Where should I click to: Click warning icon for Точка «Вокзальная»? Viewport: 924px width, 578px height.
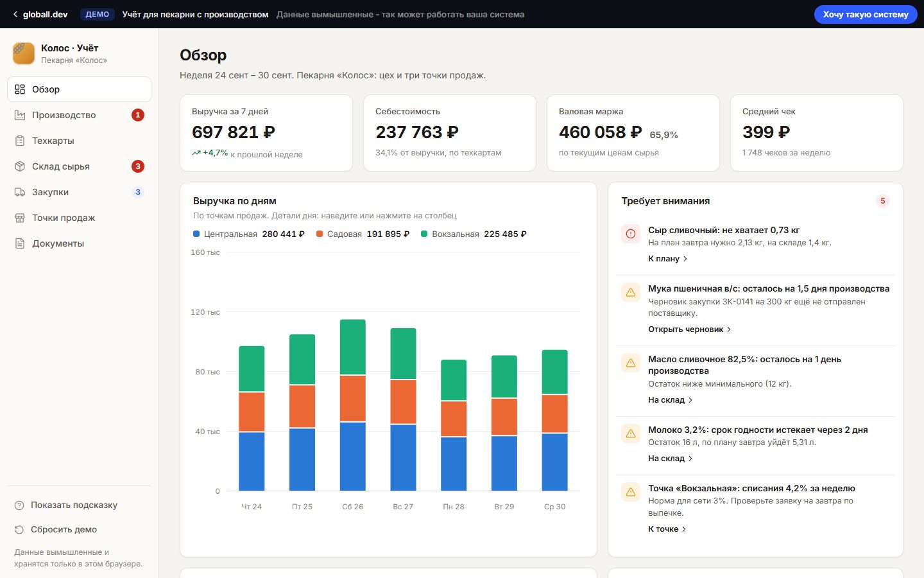(x=631, y=492)
